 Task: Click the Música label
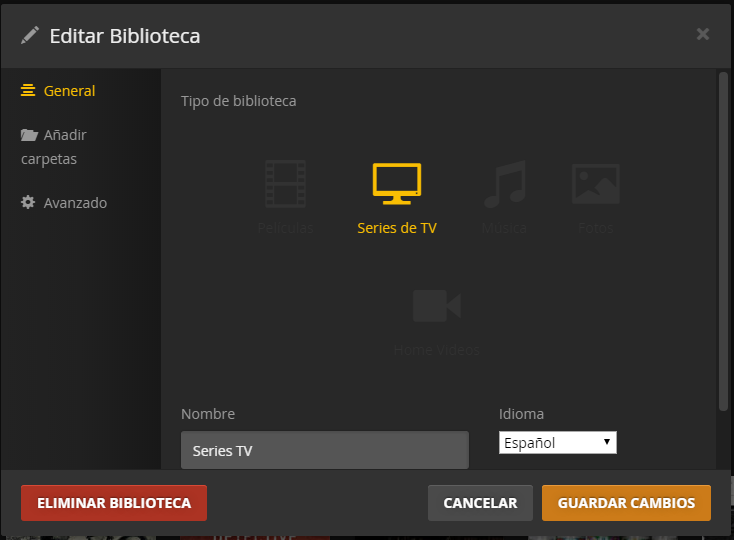504,228
